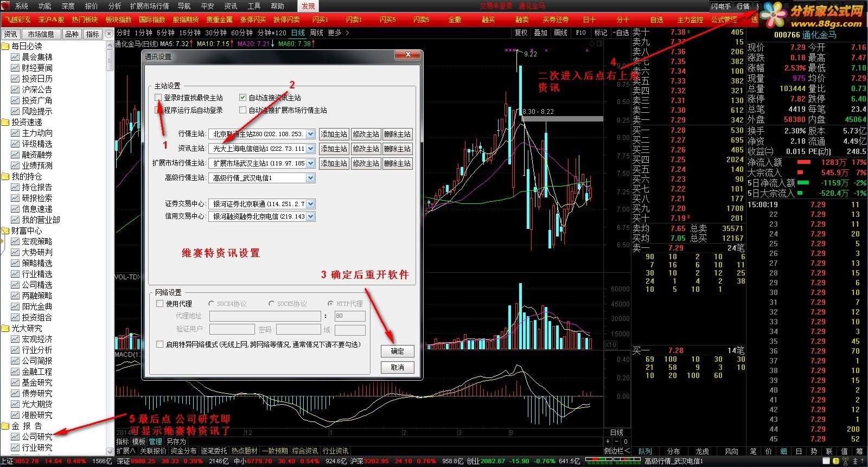Viewport: 868px width, 467px height.
Task: Switch to the 发现 tab
Action: click(308, 6)
